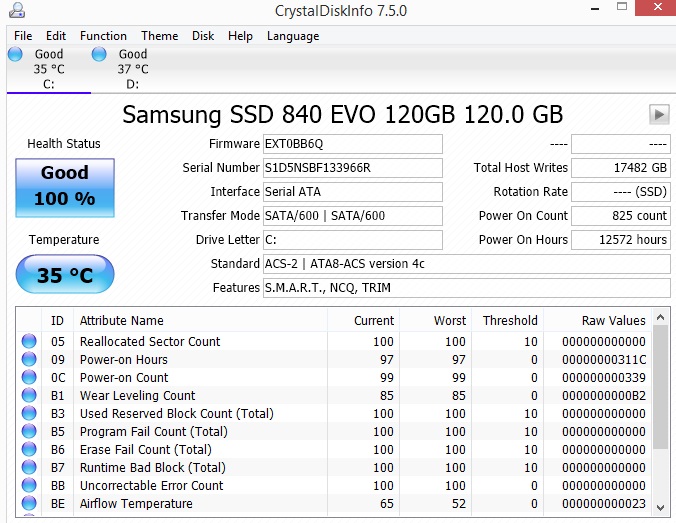Click the blue status orb for drive C:
The image size is (676, 523).
click(15, 54)
